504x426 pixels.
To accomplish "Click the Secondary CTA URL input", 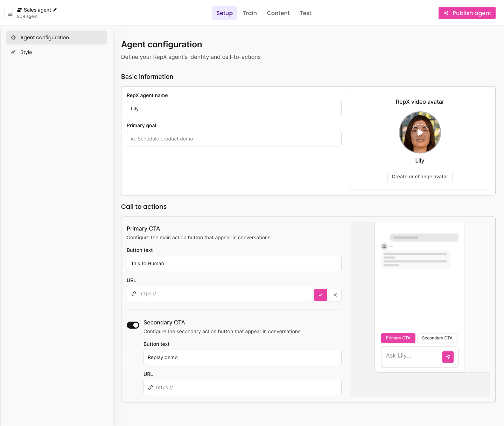I will 243,387.
